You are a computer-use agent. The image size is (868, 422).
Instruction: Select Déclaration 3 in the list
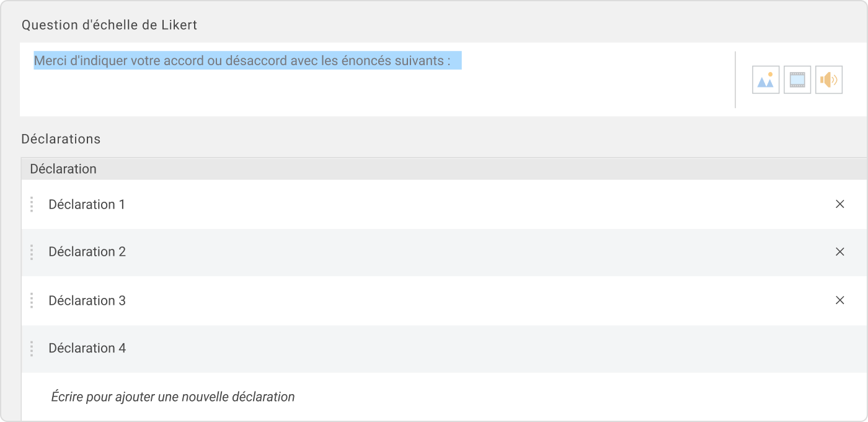(87, 300)
